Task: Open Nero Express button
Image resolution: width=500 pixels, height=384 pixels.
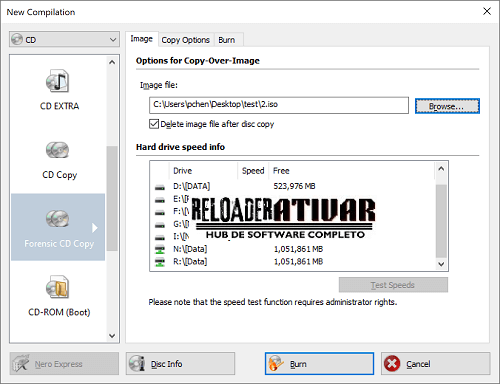Action: click(x=64, y=364)
